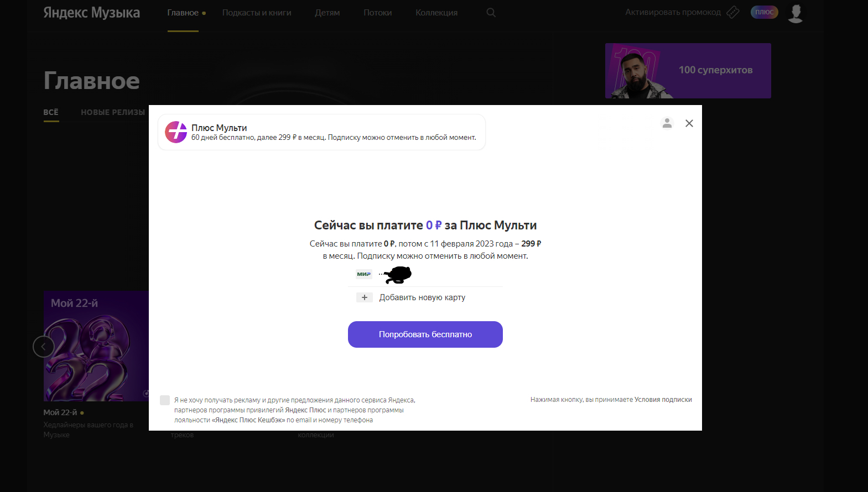Image resolution: width=868 pixels, height=492 pixels.
Task: Go to previous carousel slide arrow
Action: coord(44,347)
